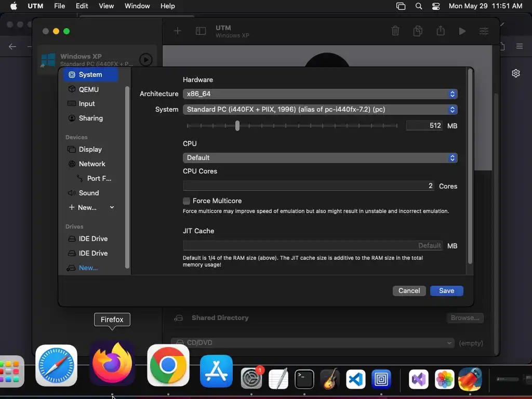
Task: Open App Store from the Dock
Action: [217, 371]
